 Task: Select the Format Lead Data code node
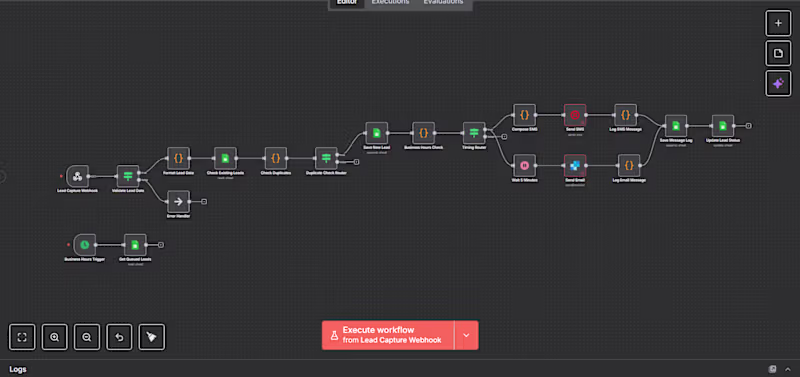[178, 158]
